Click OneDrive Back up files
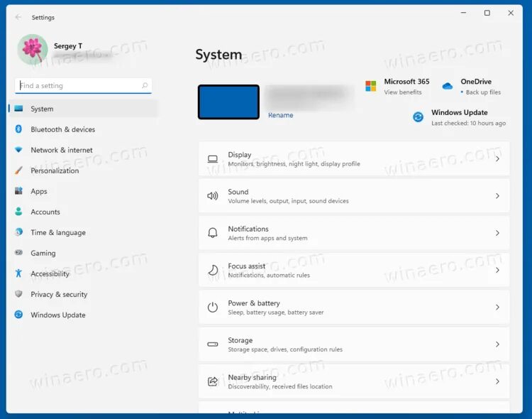 [483, 92]
